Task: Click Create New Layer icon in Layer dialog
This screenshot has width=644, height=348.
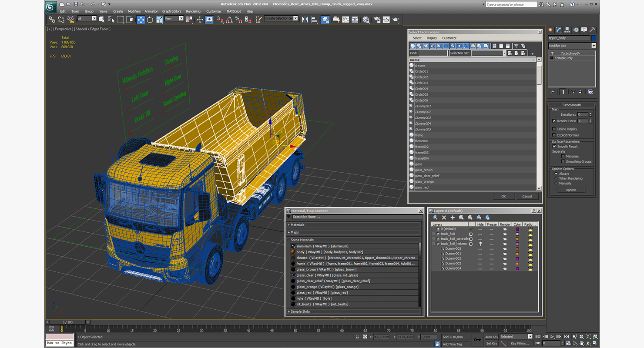Action: [x=435, y=217]
